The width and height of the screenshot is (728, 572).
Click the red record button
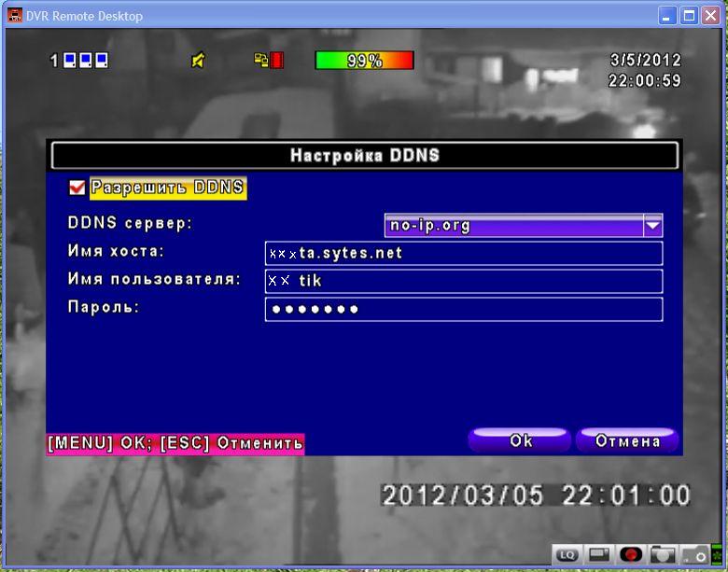pos(631,555)
